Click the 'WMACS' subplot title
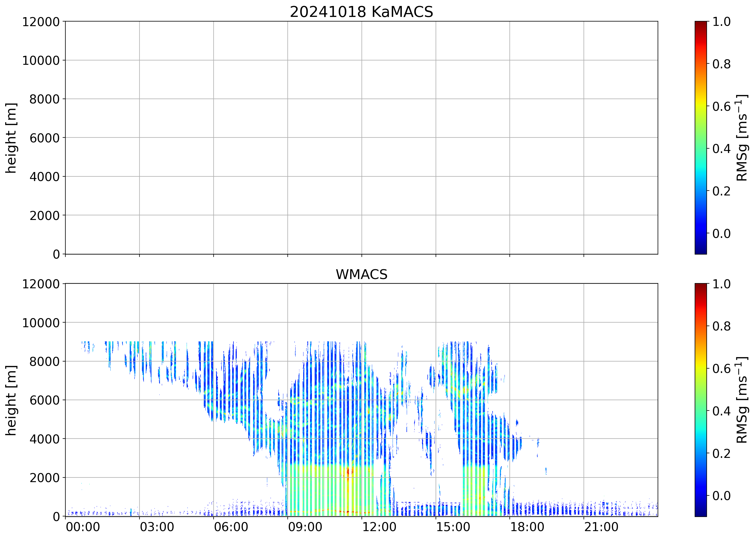The width and height of the screenshot is (756, 539). coord(362,274)
